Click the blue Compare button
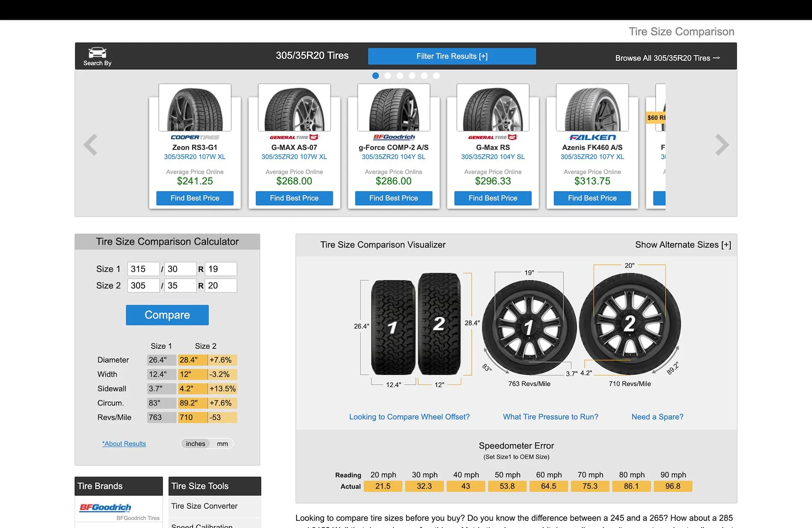Viewport: 812px width, 528px height. tap(167, 315)
